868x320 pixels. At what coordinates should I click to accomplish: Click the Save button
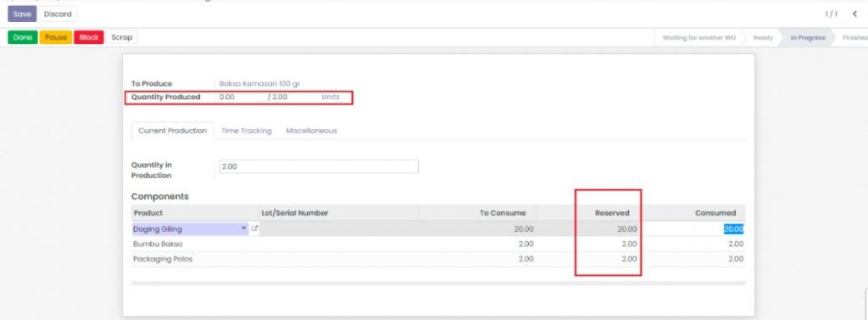22,14
